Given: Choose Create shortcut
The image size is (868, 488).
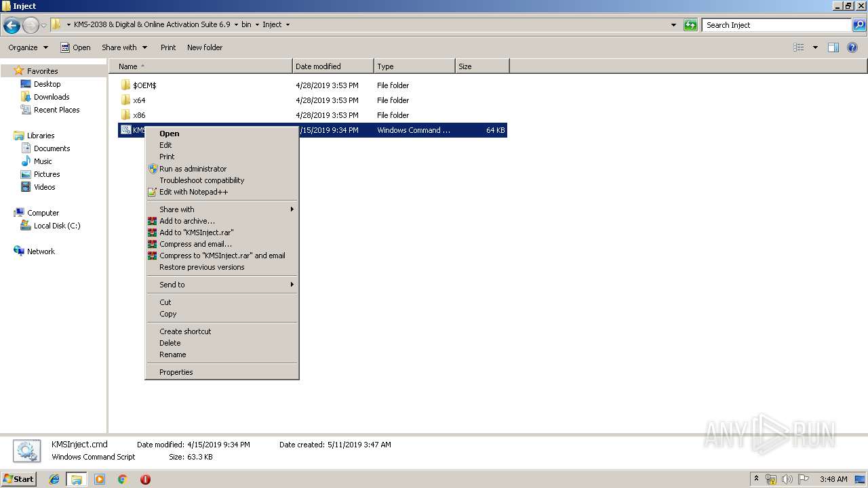Looking at the screenshot, I should click(x=222, y=331).
